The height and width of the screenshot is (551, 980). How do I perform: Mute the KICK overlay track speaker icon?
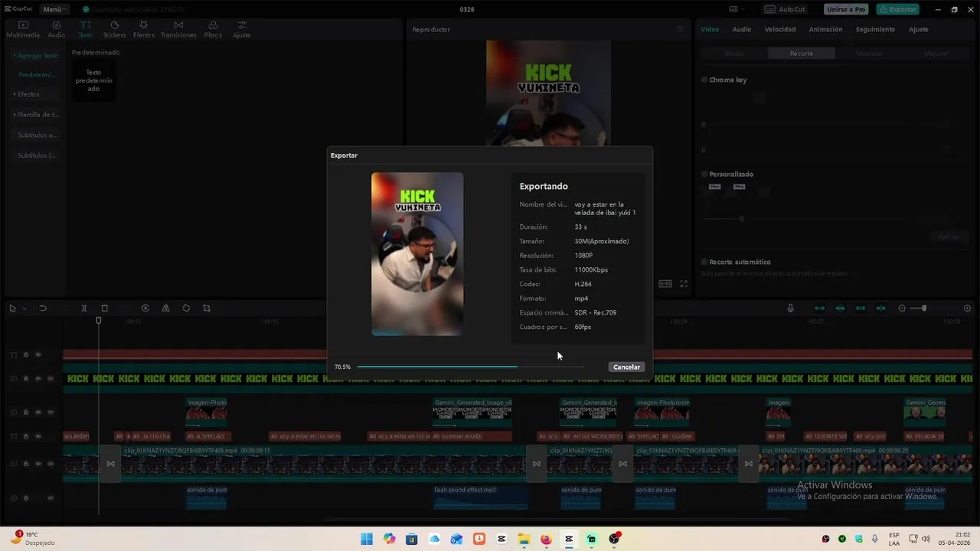51,378
